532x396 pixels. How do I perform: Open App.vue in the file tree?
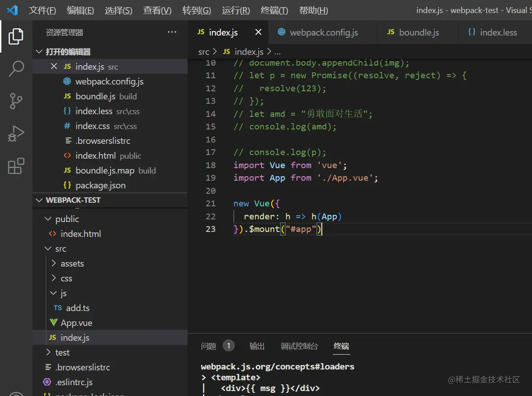pos(76,323)
